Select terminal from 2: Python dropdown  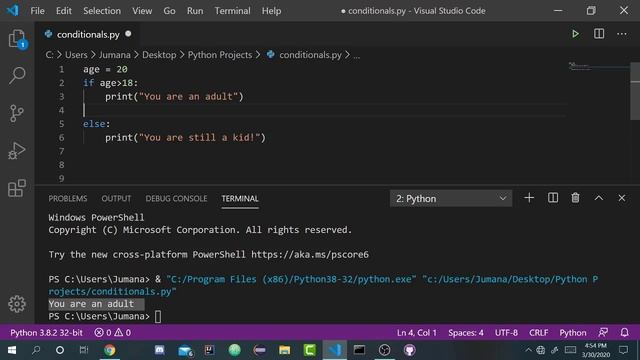pos(451,198)
